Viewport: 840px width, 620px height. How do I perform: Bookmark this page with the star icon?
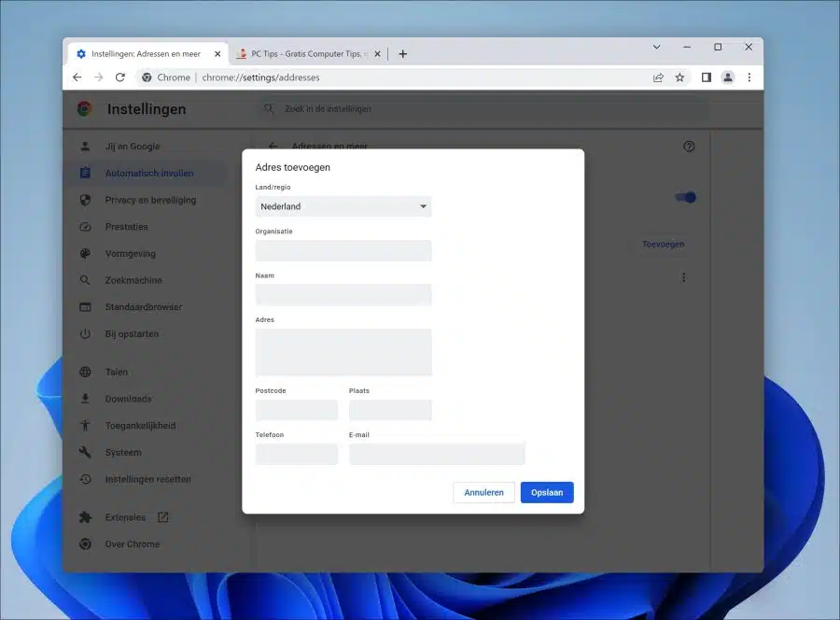[x=679, y=77]
